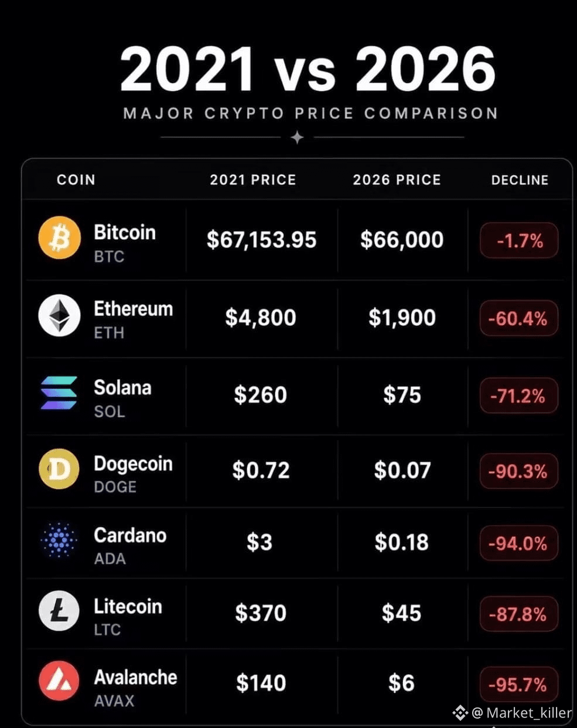The height and width of the screenshot is (728, 577).
Task: Click the Binance logo beside Market_killer
Action: coord(460,713)
